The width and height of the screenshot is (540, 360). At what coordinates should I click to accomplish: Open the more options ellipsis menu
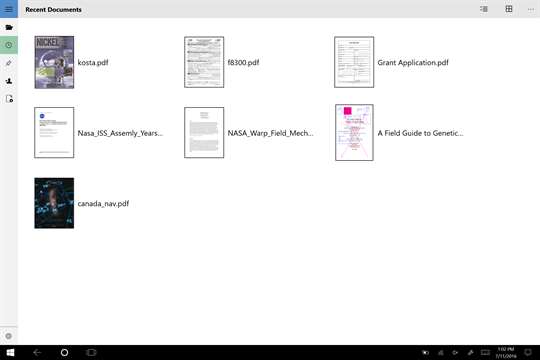pyautogui.click(x=531, y=10)
